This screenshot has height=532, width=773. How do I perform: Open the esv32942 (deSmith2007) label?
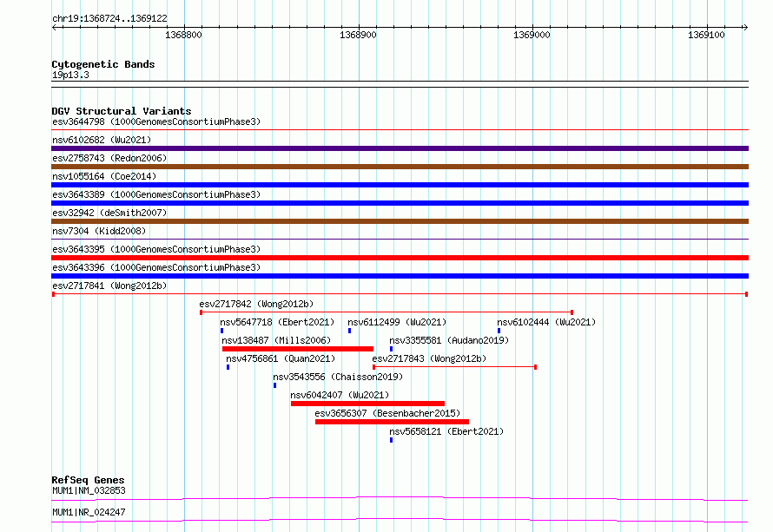pos(109,213)
